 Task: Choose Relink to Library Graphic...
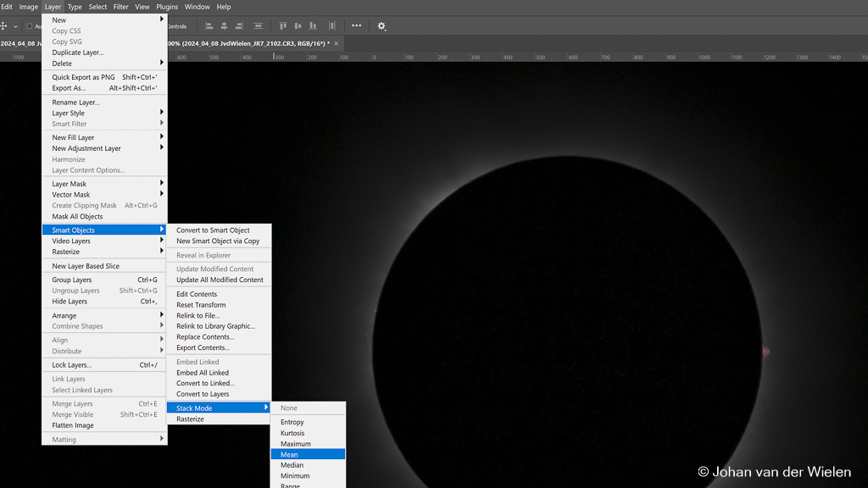tap(220, 326)
